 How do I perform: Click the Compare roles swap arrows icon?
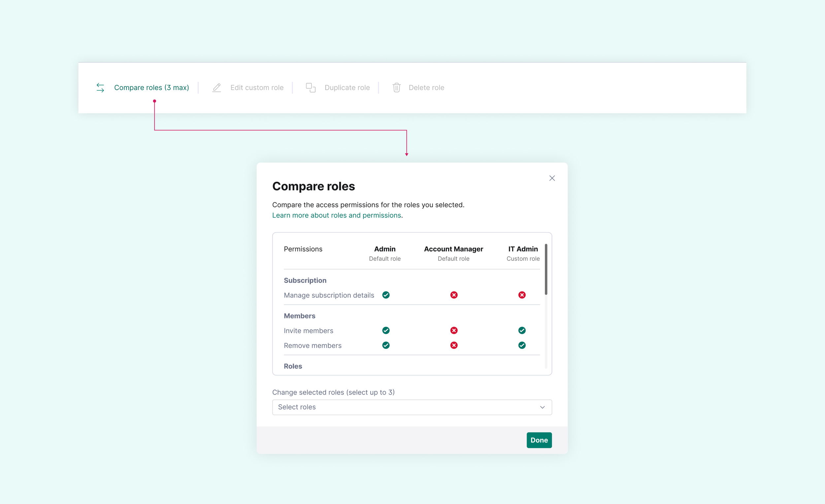click(100, 88)
